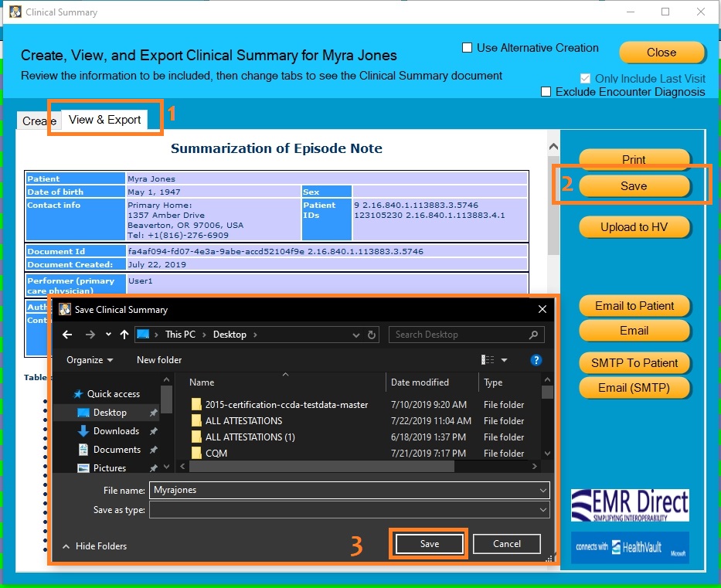
Task: Click the File name input field
Action: click(349, 490)
